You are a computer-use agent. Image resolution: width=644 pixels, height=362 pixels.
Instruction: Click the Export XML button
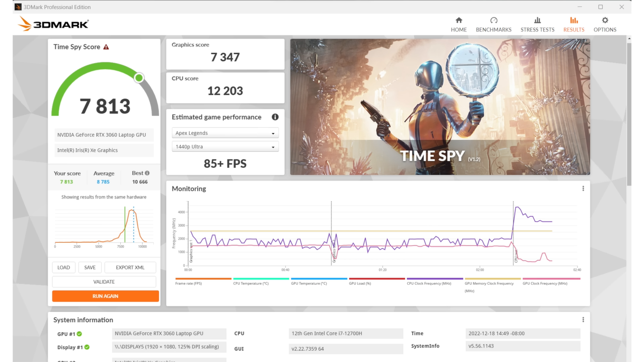pos(130,267)
